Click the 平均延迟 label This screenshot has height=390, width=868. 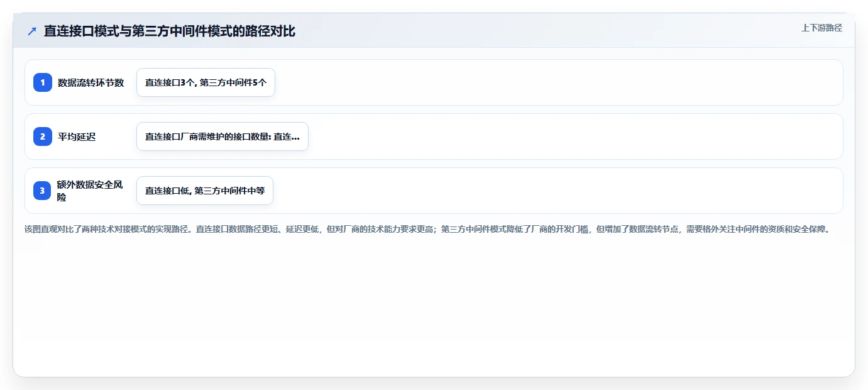coord(77,136)
